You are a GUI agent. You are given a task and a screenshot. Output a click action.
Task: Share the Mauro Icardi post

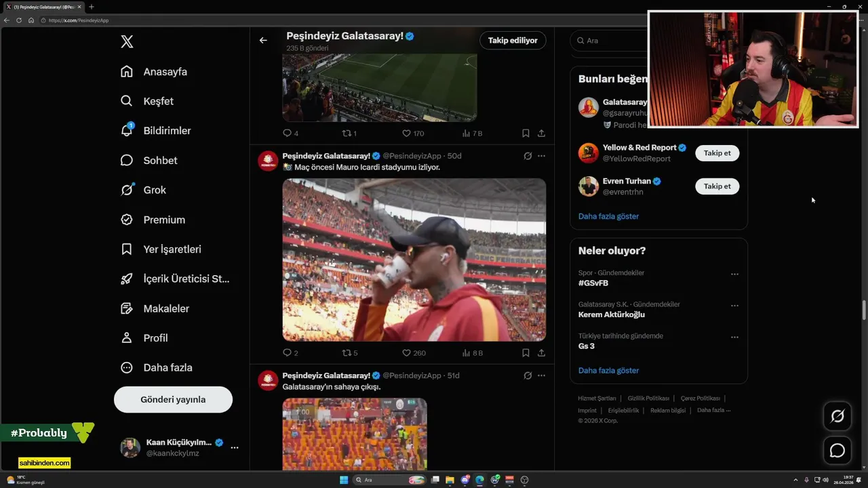click(x=541, y=352)
